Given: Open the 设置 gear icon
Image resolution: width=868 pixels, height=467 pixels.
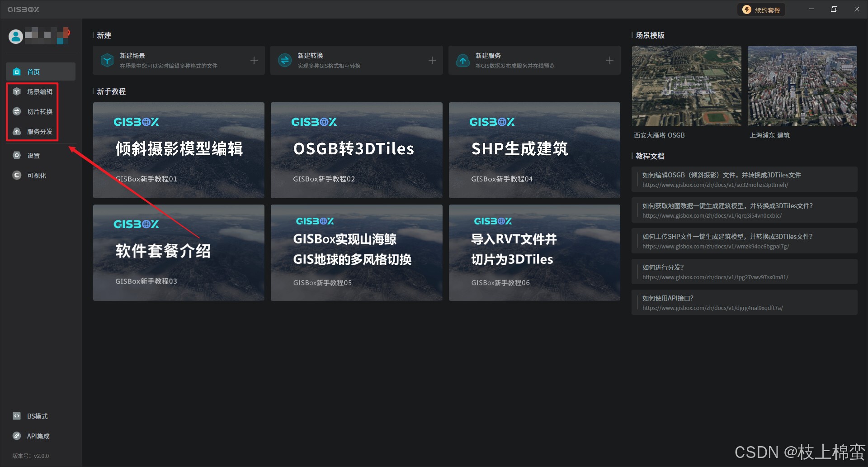Looking at the screenshot, I should 17,155.
